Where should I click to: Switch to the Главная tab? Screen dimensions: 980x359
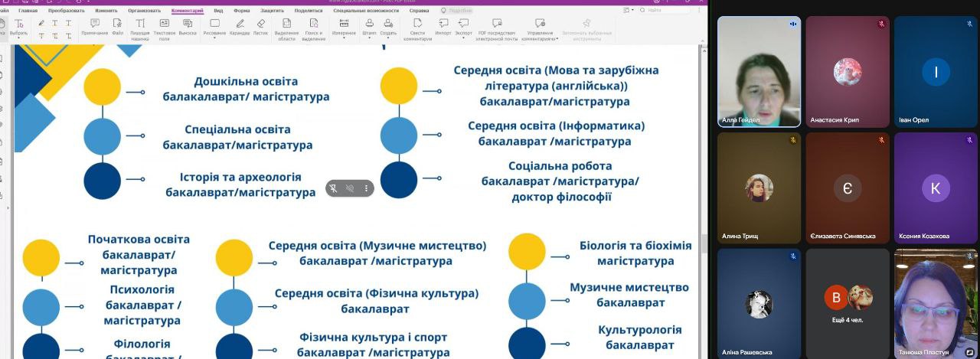tap(28, 11)
